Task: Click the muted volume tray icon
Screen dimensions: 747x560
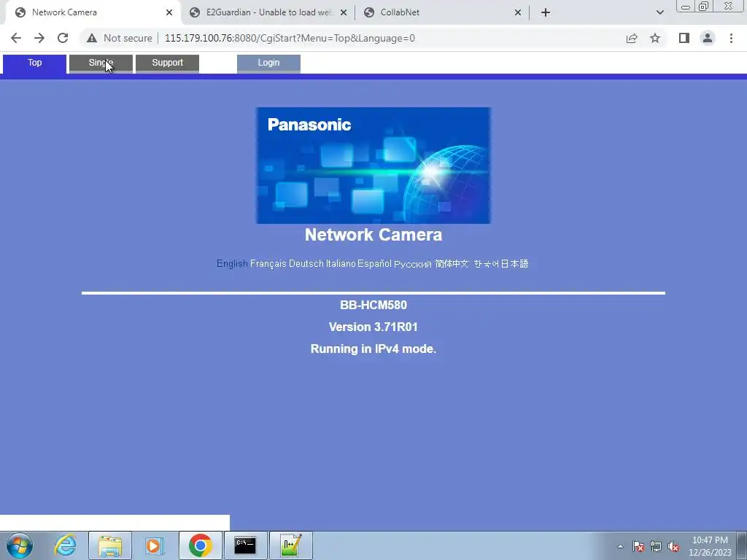Action: coord(673,546)
